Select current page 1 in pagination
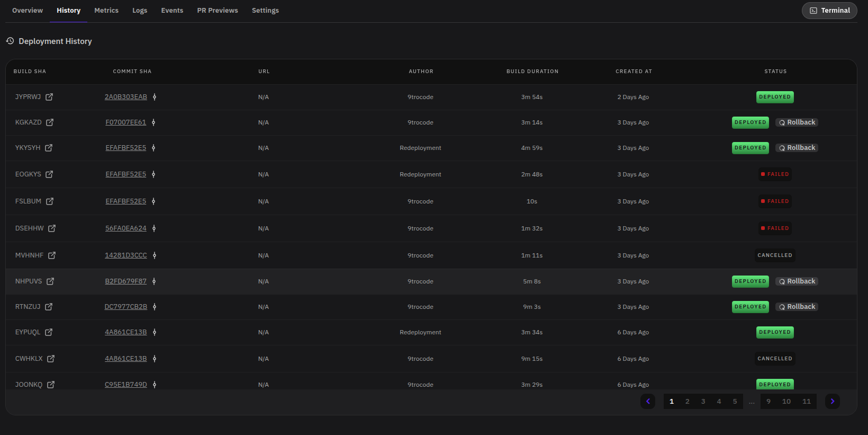Viewport: 868px width, 435px height. pos(672,401)
